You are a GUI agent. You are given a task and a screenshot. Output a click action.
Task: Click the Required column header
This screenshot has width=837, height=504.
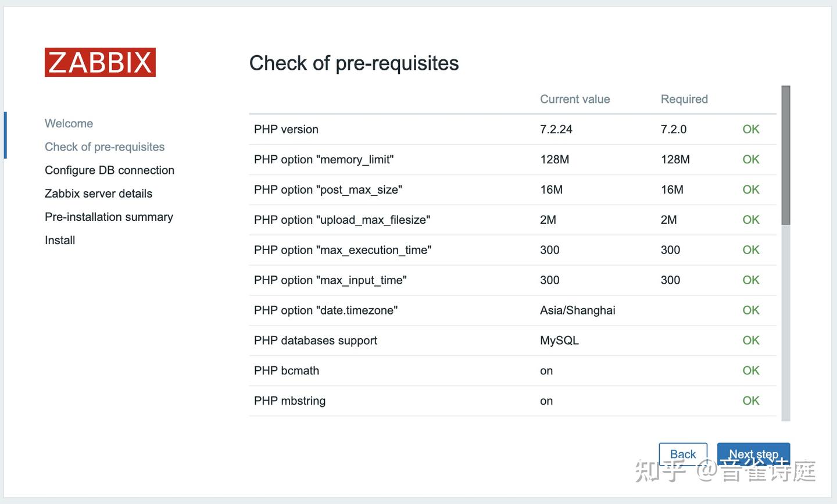[684, 99]
